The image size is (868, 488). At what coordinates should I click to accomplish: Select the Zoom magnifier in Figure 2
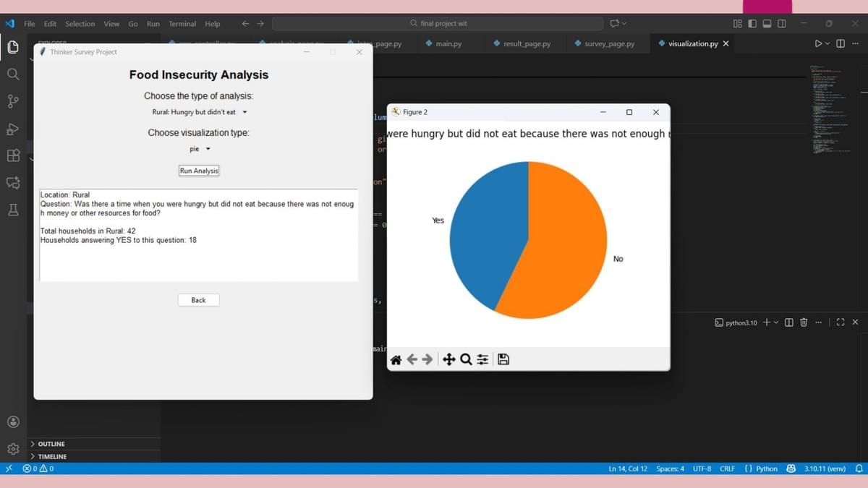(466, 359)
